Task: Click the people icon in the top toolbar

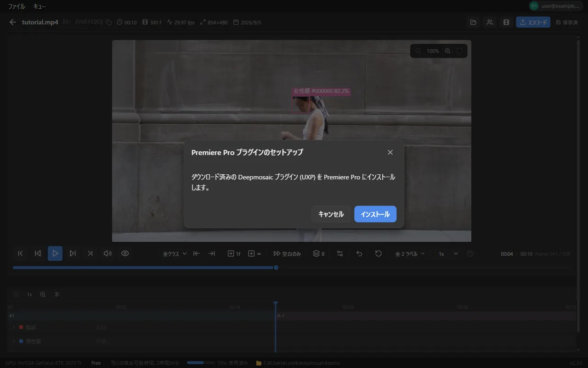Action: click(x=490, y=22)
